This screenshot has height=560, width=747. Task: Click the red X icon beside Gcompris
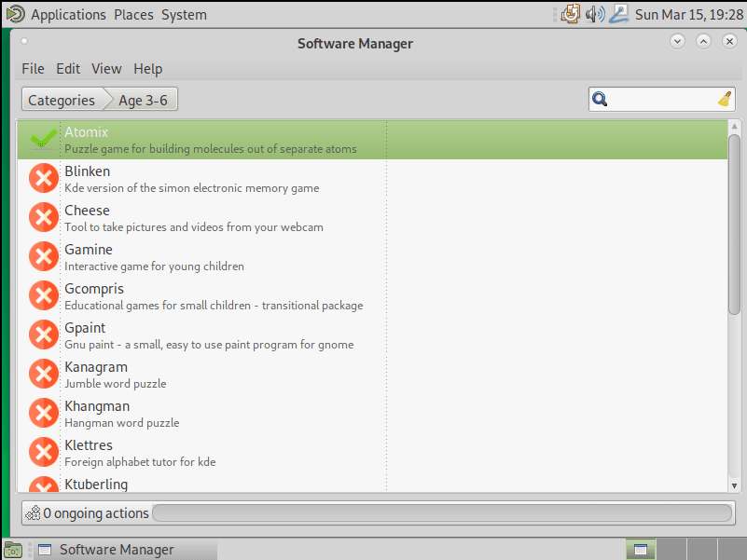[44, 295]
